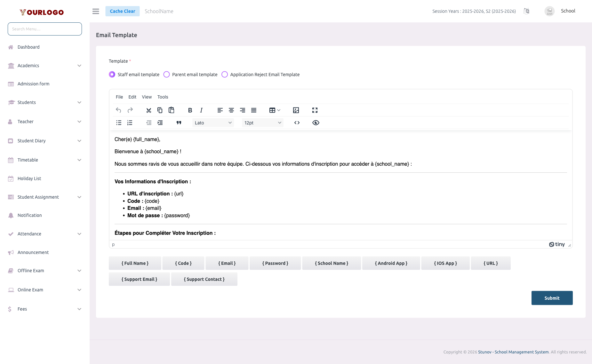The image size is (592, 364).
Task: Insert the { Password } placeholder
Action: (x=275, y=263)
